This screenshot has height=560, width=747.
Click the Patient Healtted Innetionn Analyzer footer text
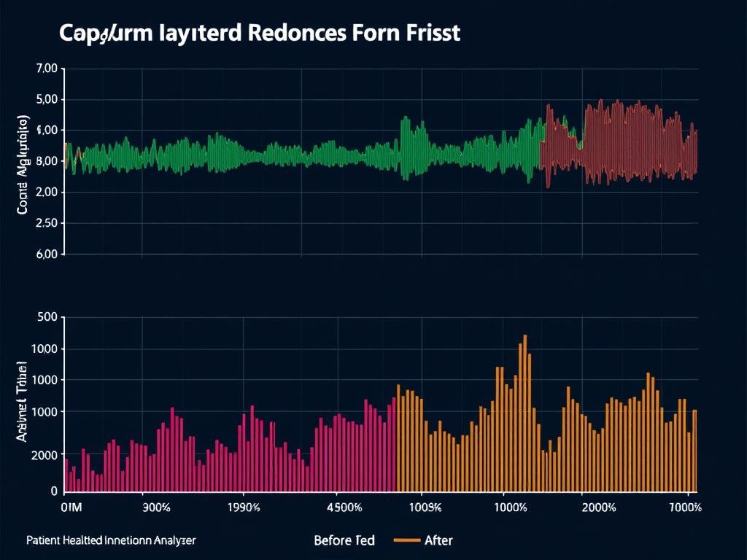point(111,540)
